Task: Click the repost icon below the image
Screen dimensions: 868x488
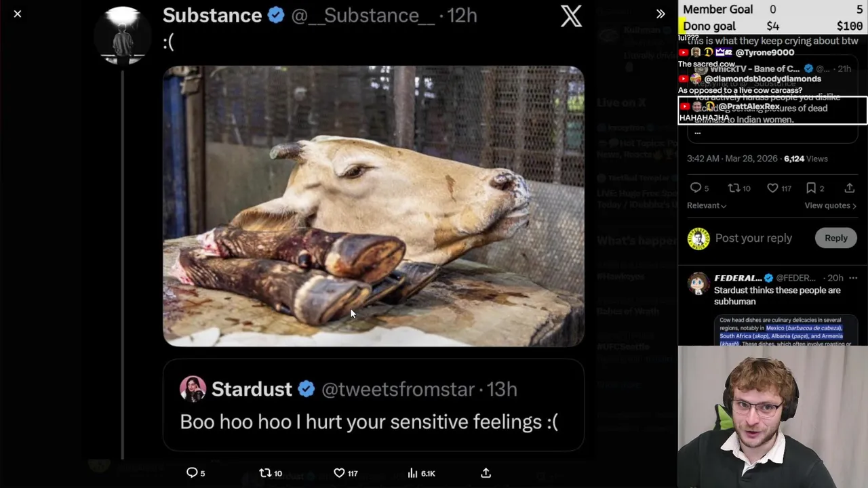Action: click(266, 473)
